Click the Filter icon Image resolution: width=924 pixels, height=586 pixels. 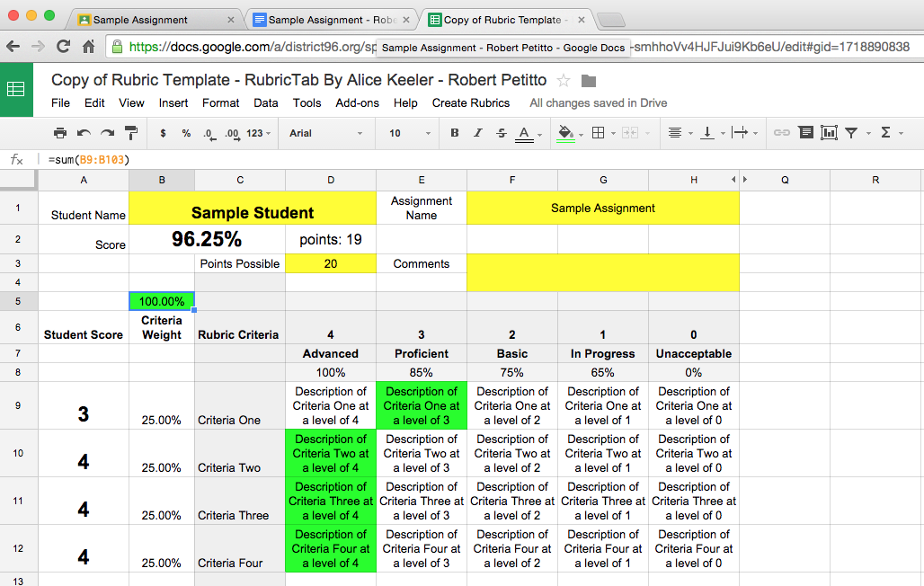coord(851,133)
